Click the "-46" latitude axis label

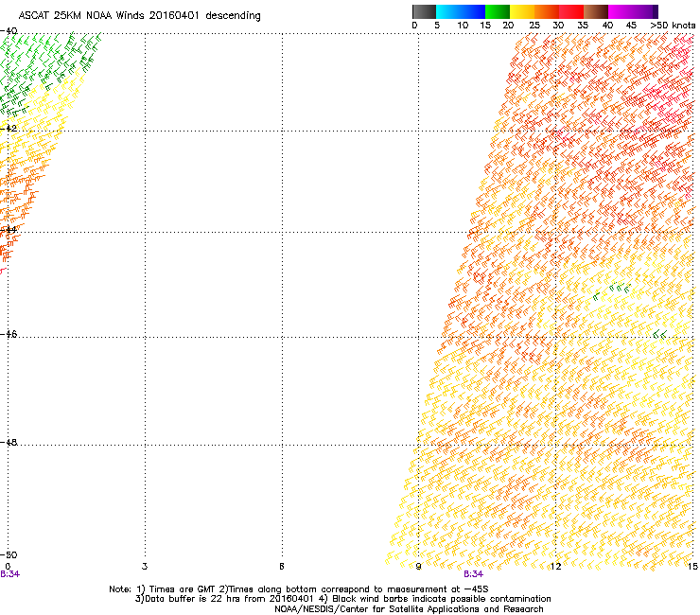point(9,334)
